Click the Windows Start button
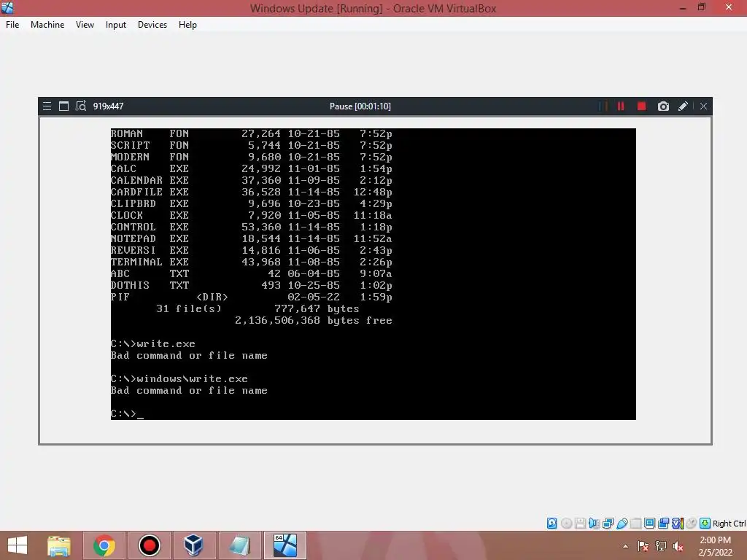Screen dimensions: 747x560 coord(18,545)
